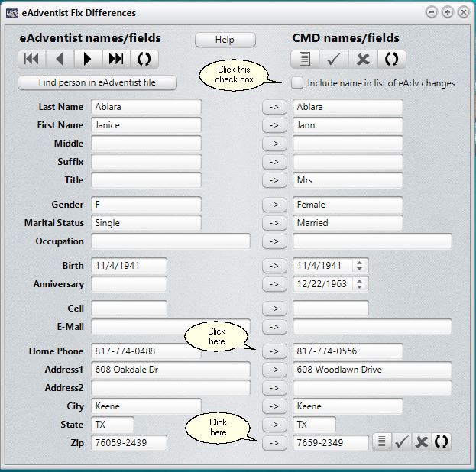This screenshot has height=472, width=476.
Task: Click the top CMD cancel X icon
Action: click(x=363, y=59)
